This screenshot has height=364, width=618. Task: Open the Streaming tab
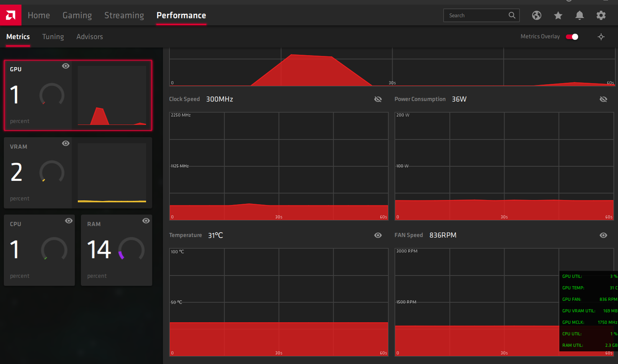pyautogui.click(x=124, y=15)
